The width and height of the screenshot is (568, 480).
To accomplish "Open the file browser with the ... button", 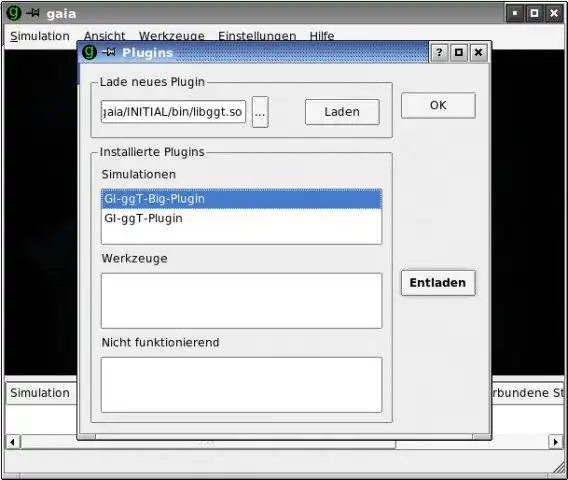I will click(260, 112).
